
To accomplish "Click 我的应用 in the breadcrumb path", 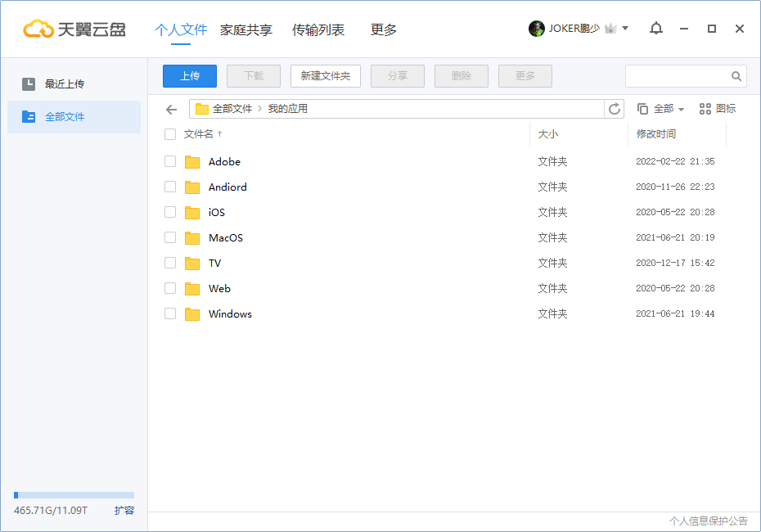I will pos(288,109).
